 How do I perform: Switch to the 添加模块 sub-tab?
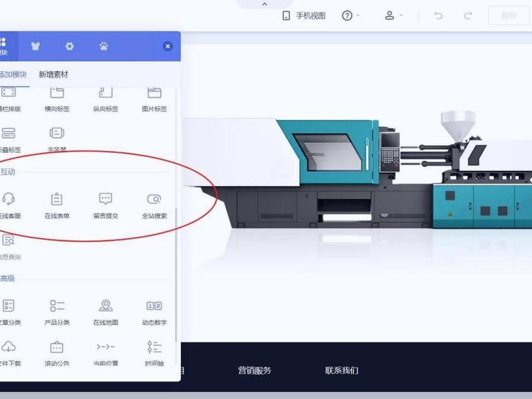coord(13,74)
